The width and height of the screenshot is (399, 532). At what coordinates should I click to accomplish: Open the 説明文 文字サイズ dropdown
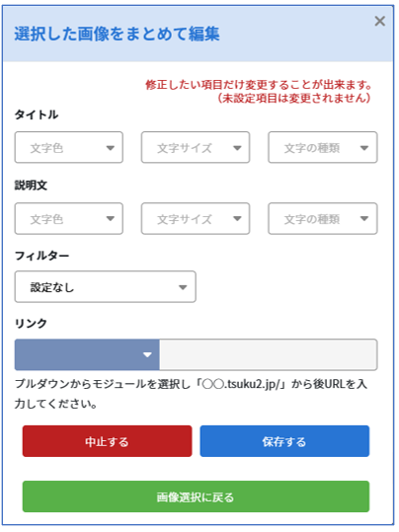(196, 218)
